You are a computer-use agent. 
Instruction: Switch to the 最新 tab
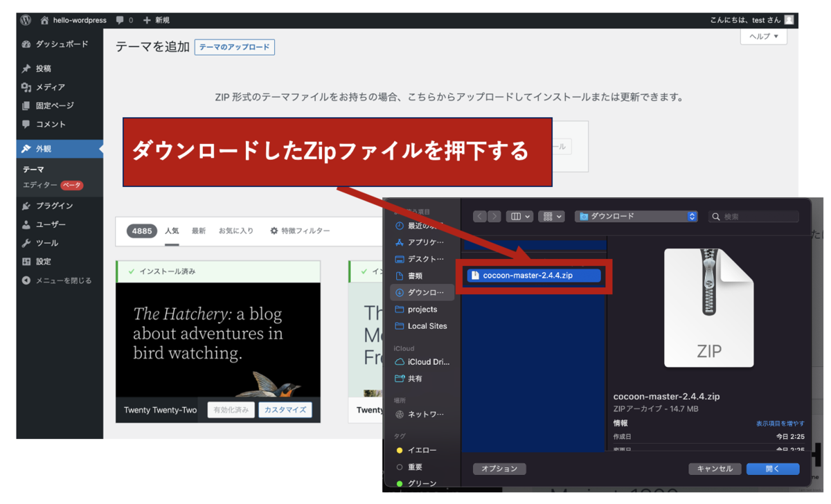pos(199,231)
